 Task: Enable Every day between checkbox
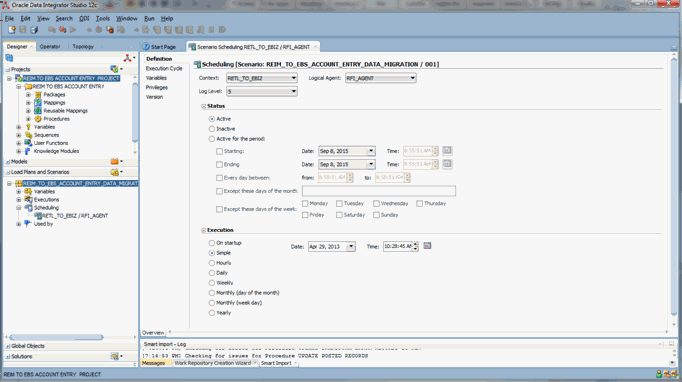219,178
